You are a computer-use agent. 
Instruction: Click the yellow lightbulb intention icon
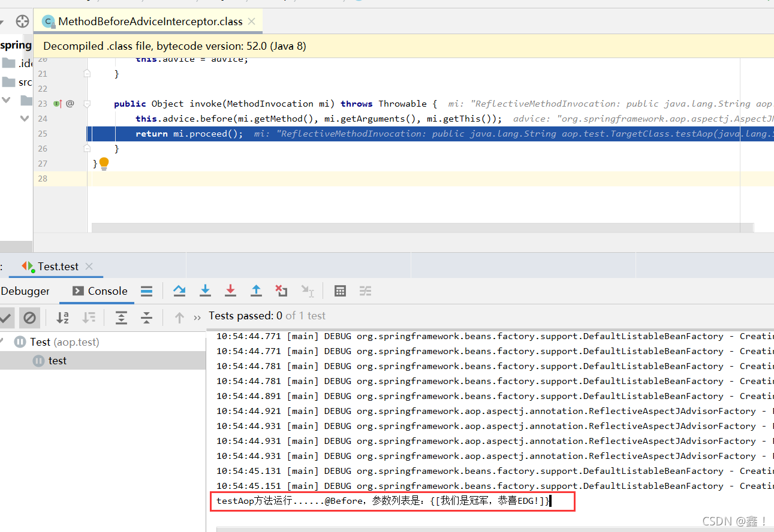pos(104,164)
